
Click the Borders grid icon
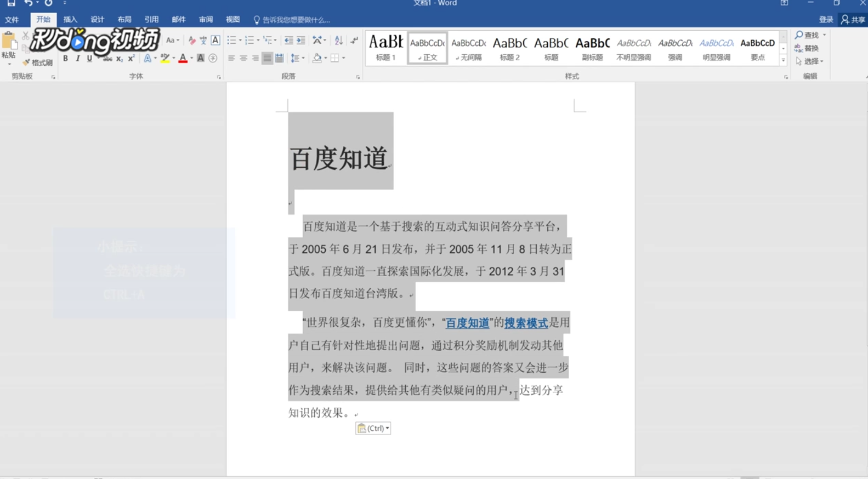pos(334,58)
